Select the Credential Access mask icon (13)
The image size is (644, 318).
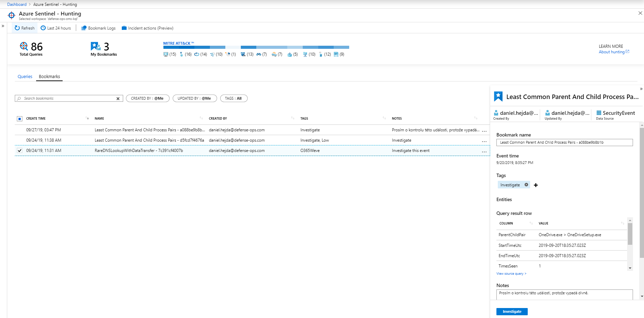[x=243, y=54]
